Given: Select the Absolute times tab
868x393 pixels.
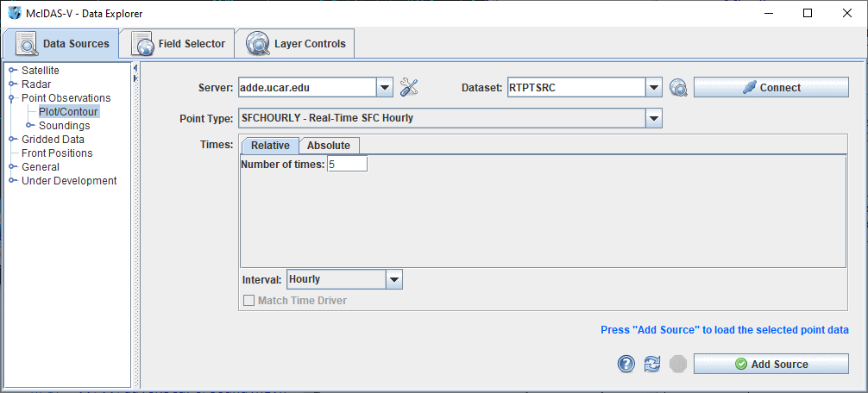Looking at the screenshot, I should (329, 146).
